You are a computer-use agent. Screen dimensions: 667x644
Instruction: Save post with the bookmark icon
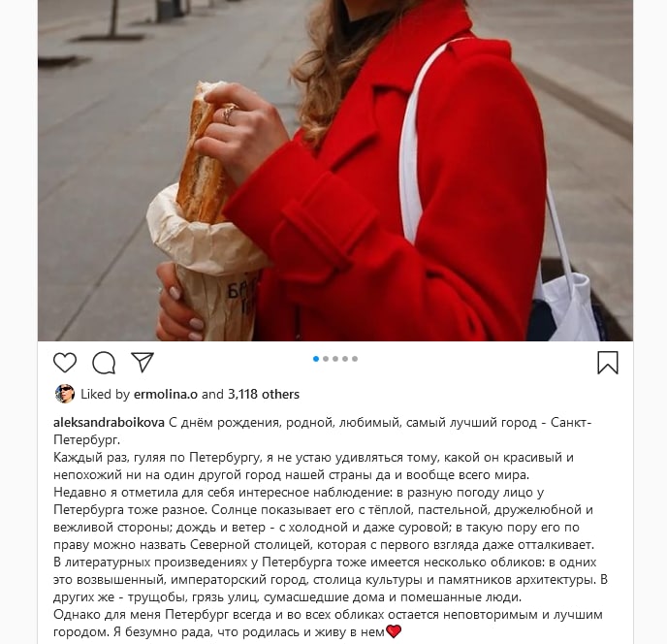[x=608, y=363]
